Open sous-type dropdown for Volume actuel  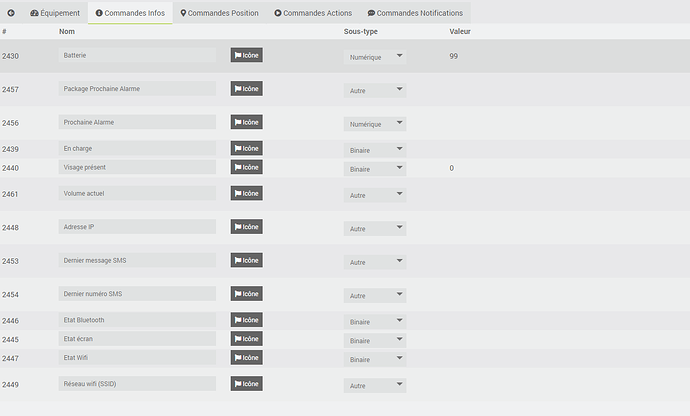[x=375, y=195]
